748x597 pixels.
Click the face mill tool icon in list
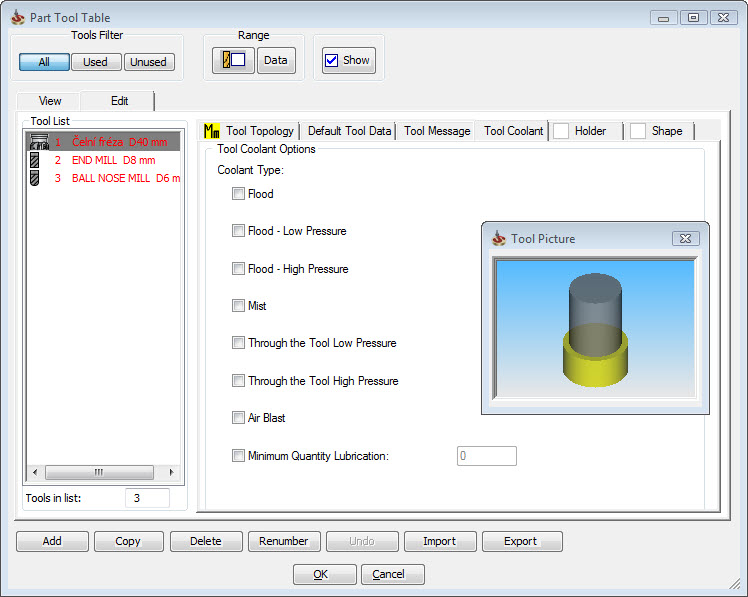coord(35,142)
